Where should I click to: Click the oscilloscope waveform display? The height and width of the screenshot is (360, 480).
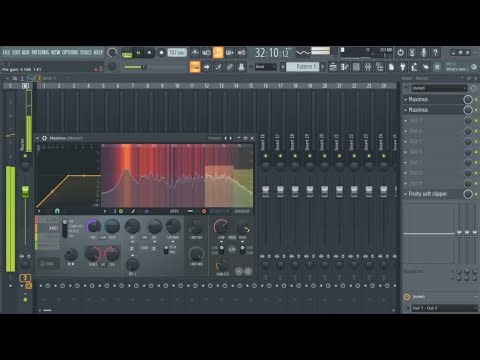click(x=303, y=52)
